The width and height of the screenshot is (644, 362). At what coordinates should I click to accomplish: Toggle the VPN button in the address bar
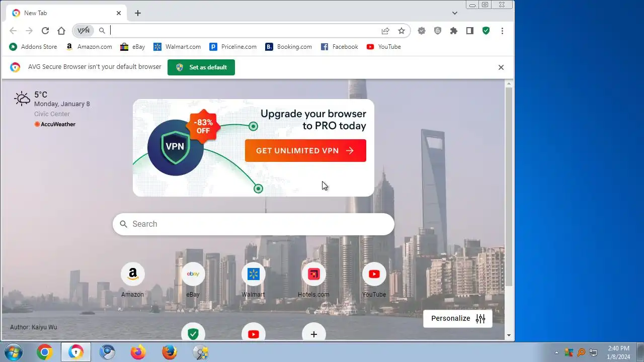click(84, 31)
